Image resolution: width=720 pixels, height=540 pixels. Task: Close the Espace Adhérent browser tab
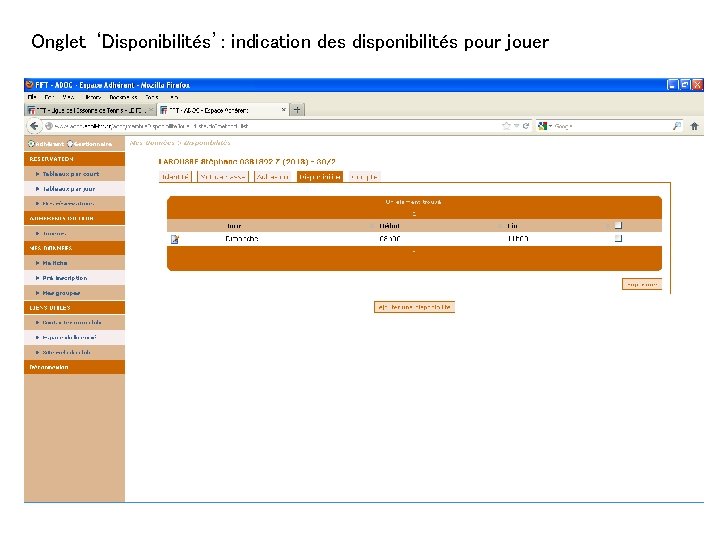click(x=283, y=110)
